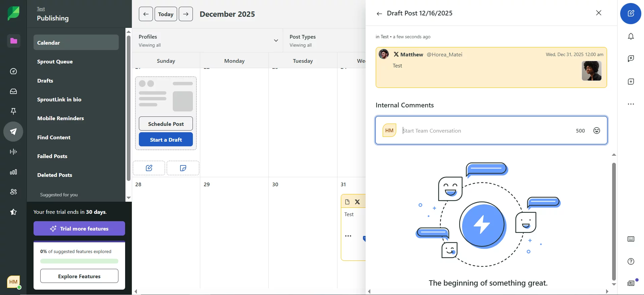Click the December 2025 heading
The image size is (644, 295).
click(x=227, y=14)
